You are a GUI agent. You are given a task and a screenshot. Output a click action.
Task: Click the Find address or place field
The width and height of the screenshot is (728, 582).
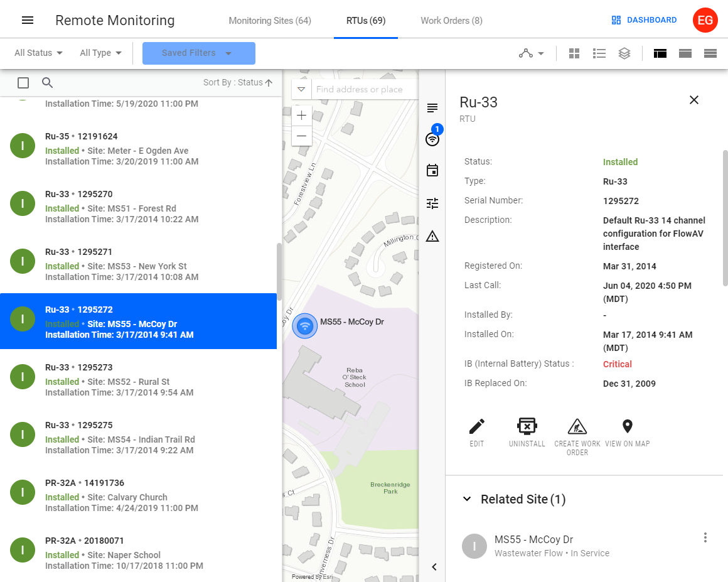[364, 89]
